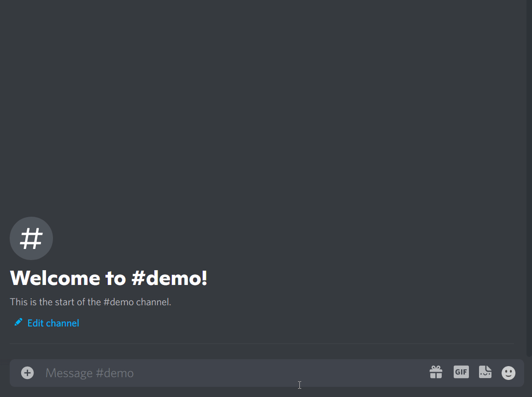Click the pencil icon beside Edit channel
This screenshot has width=532, height=397.
click(18, 322)
